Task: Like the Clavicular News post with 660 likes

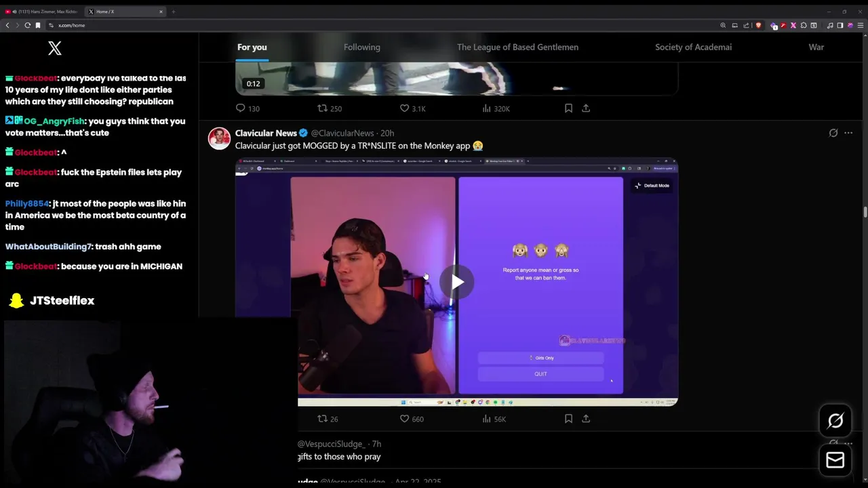Action: [x=412, y=419]
